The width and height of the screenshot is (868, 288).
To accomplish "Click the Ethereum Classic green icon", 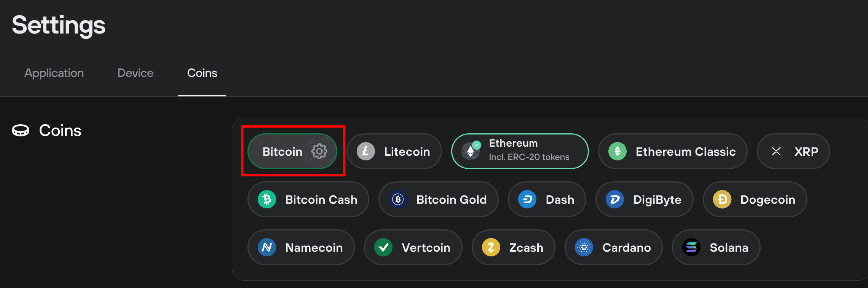I will pyautogui.click(x=617, y=151).
